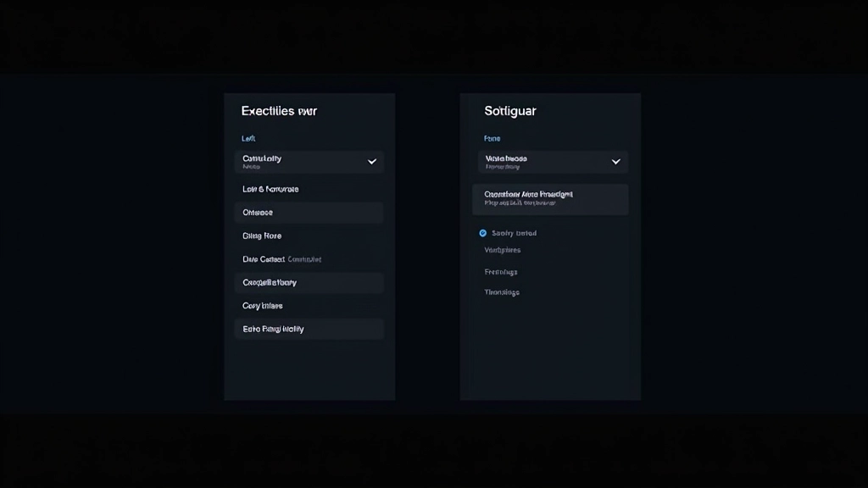868x488 pixels.
Task: Click the blue Fune section label
Action: [x=494, y=138]
